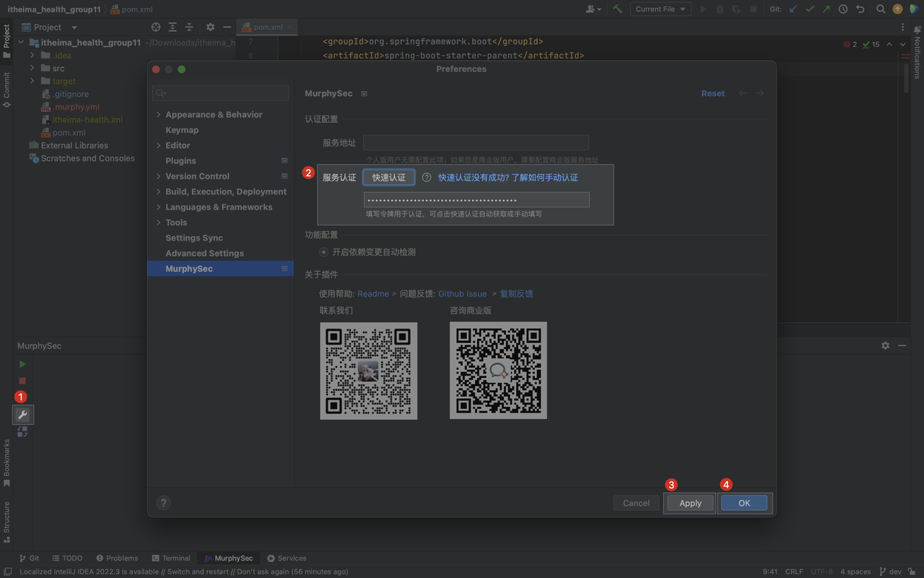The width and height of the screenshot is (924, 578).
Task: Open the Current File run configuration dropdown
Action: pos(661,9)
